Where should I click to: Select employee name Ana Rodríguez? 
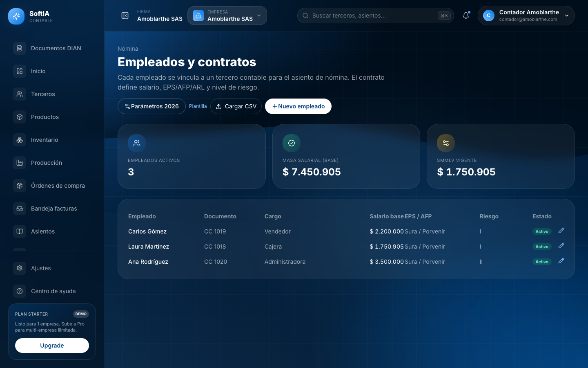(x=148, y=262)
